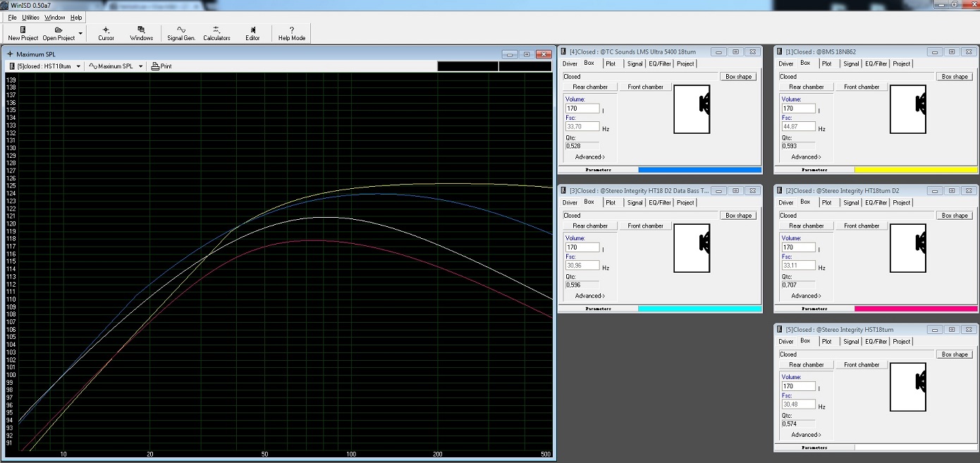Click the Fsc field showing 44,87
This screenshot has width=980, height=463.
[799, 127]
